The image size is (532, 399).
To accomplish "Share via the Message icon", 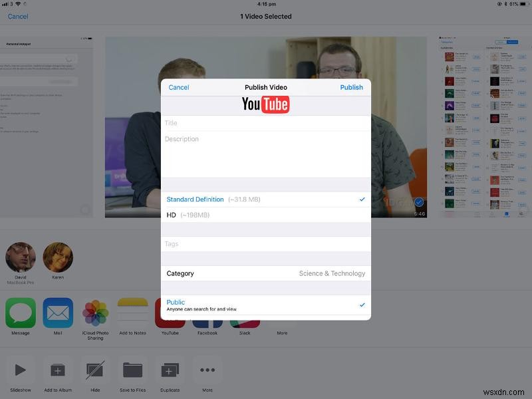I will (x=20, y=313).
